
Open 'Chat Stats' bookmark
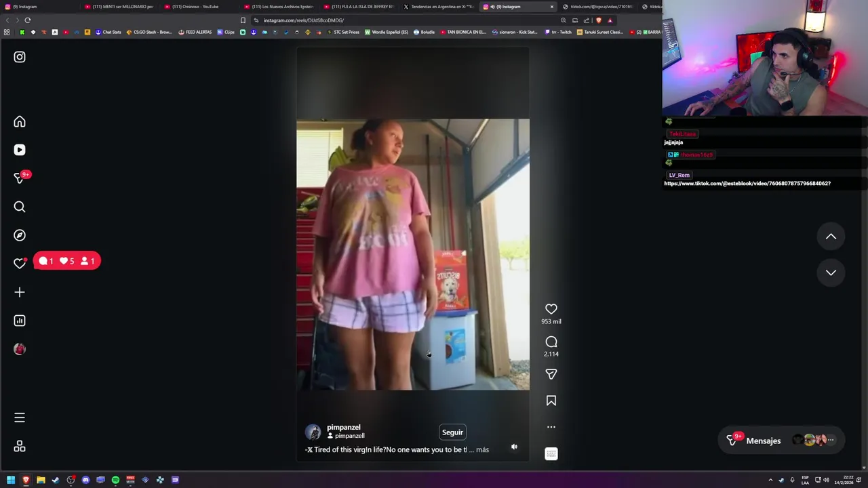[108, 32]
